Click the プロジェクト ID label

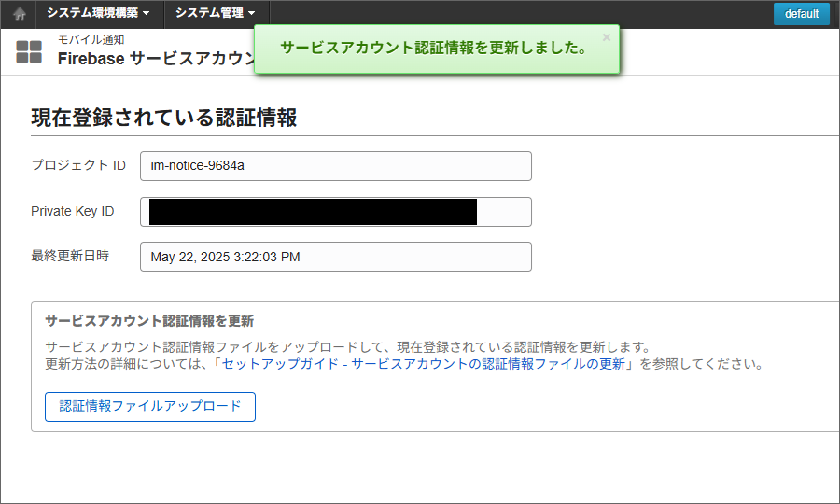pos(78,165)
